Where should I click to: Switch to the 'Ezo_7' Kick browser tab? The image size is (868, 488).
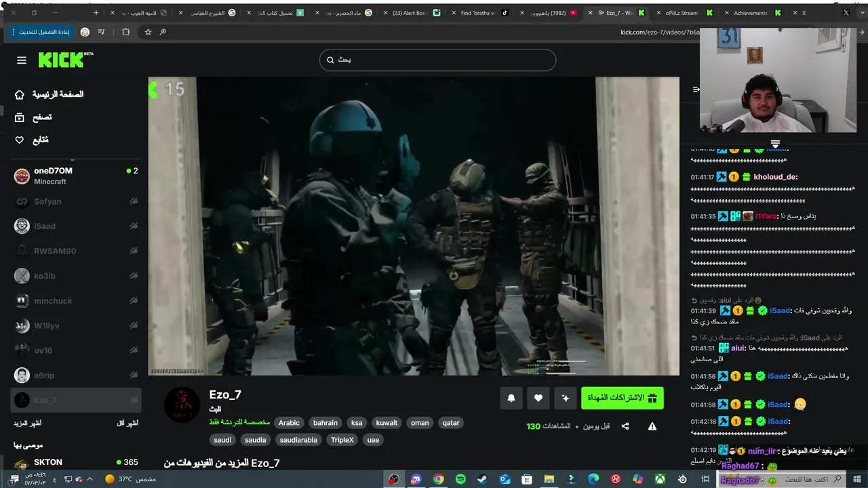(617, 13)
